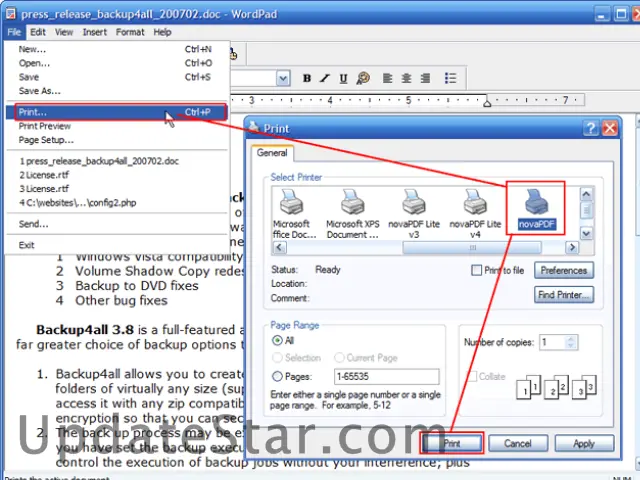Click the ruler indent marker
Viewport: 640px width, 480px height.
487,102
